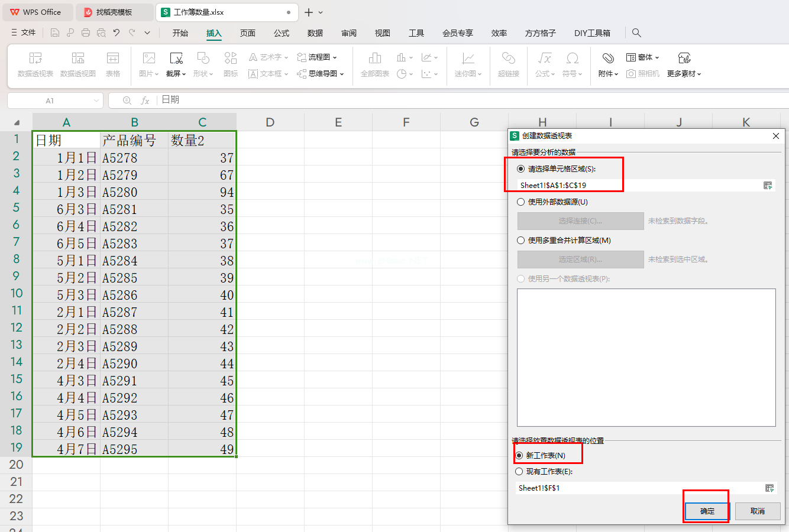Select column D header
The width and height of the screenshot is (789, 532).
[x=270, y=122]
